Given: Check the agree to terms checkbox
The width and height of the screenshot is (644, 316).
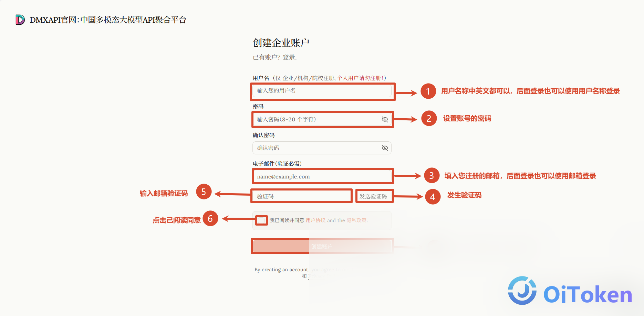Looking at the screenshot, I should pyautogui.click(x=261, y=220).
